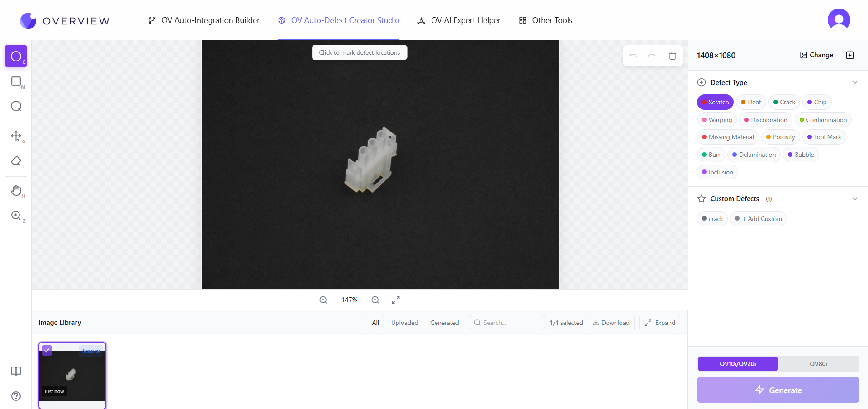
Task: Click the delete trash icon above the canvas
Action: click(x=672, y=55)
